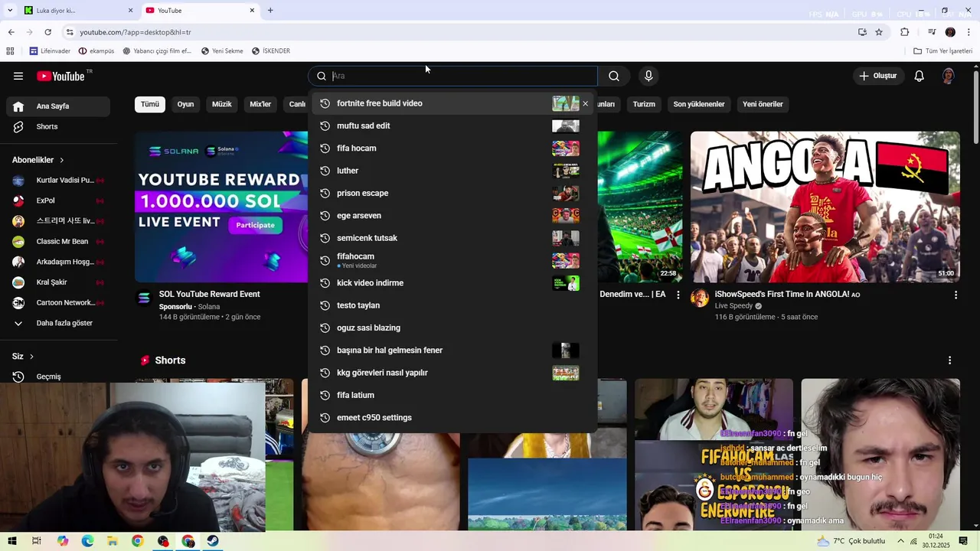Click the Oluştur create button
This screenshot has width=980, height=551.
click(x=877, y=76)
